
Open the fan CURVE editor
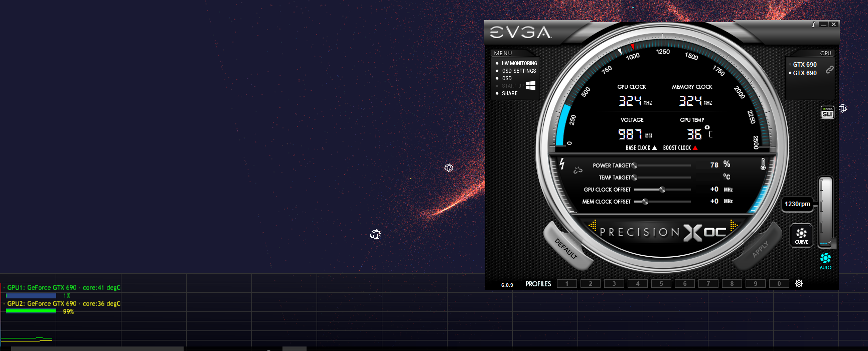801,235
